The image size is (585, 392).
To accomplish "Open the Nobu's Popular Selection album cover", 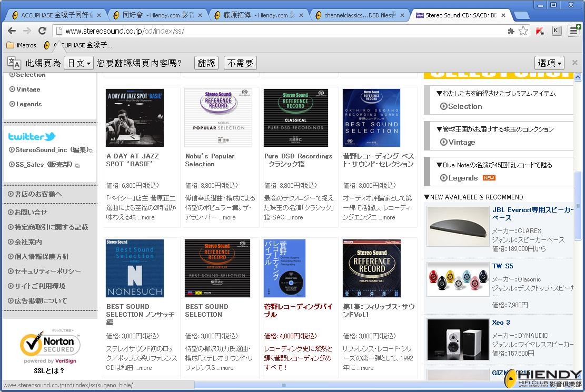I will 218,118.
